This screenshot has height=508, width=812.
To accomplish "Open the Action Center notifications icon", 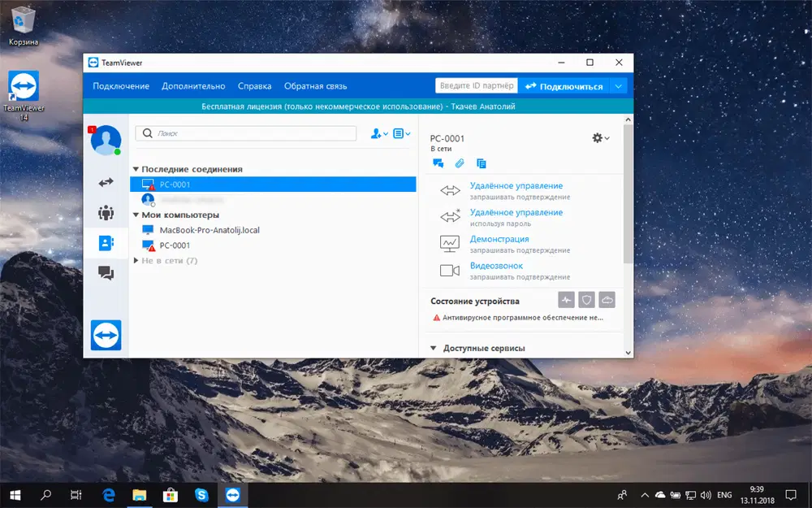I will 791,495.
